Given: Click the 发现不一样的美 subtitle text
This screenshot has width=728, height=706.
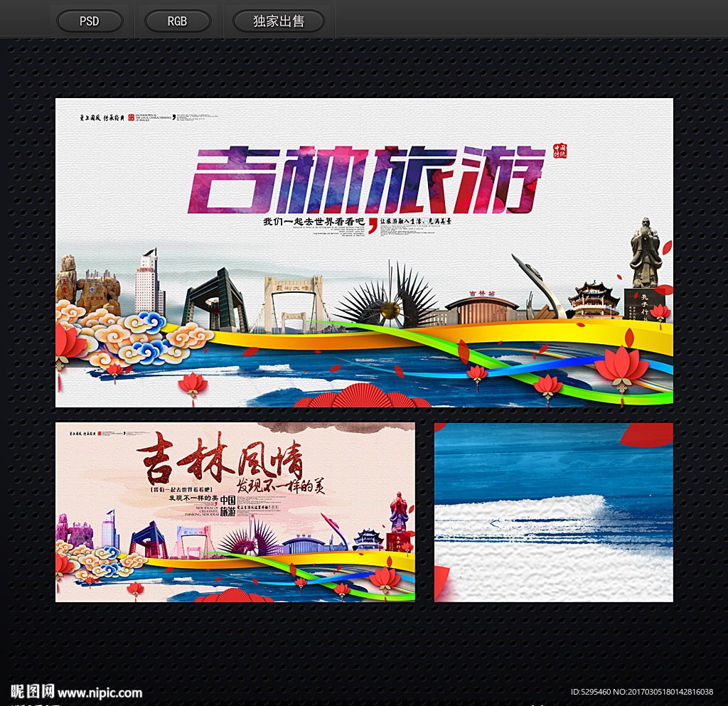Looking at the screenshot, I should click(x=280, y=486).
